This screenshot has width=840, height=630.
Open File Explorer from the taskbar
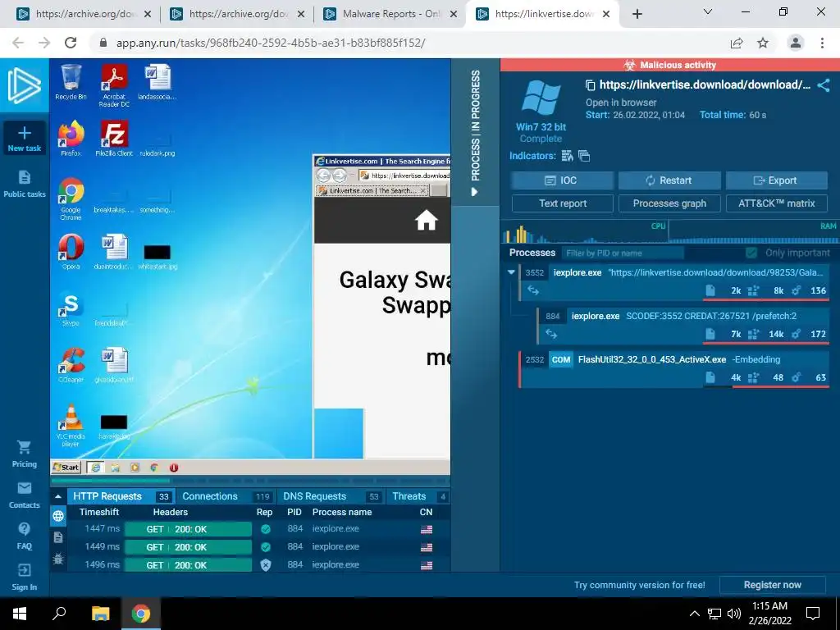point(100,614)
